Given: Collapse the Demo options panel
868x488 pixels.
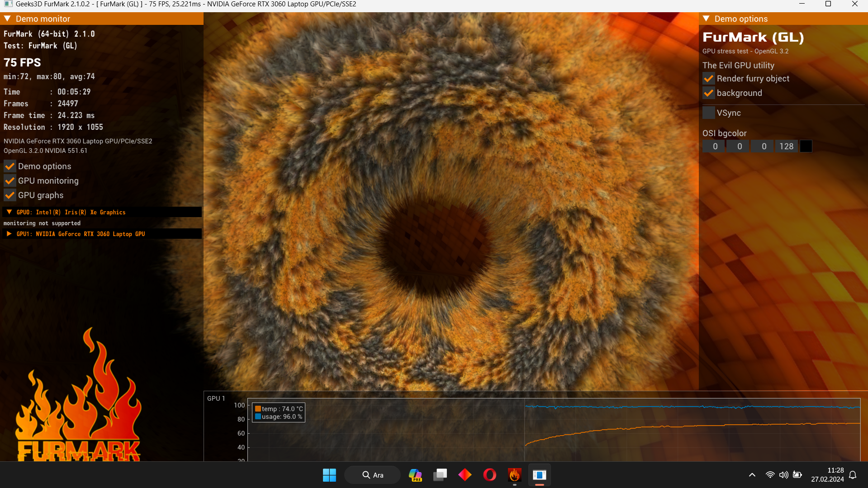Looking at the screenshot, I should coord(706,19).
